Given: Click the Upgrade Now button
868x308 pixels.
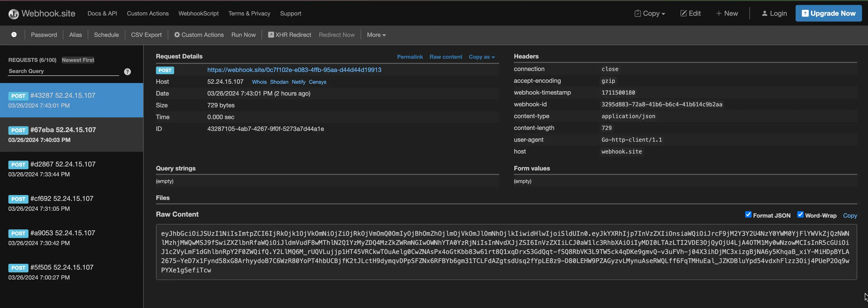Looking at the screenshot, I should click(828, 14).
